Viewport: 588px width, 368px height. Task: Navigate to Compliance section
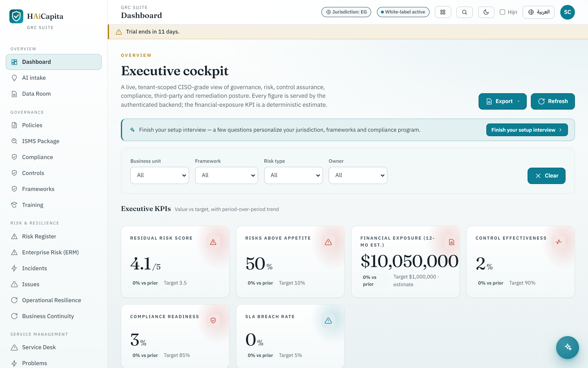click(53, 157)
